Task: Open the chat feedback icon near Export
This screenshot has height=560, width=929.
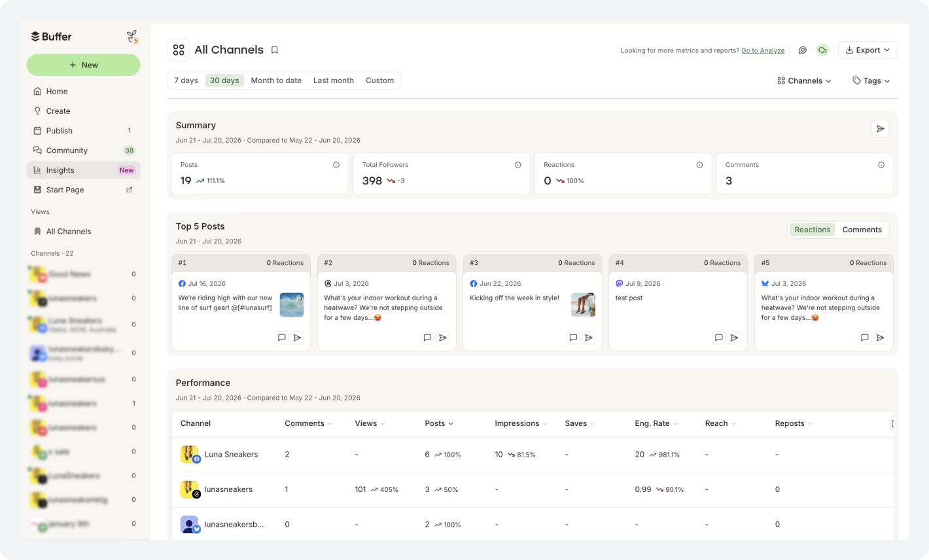Action: click(x=803, y=50)
